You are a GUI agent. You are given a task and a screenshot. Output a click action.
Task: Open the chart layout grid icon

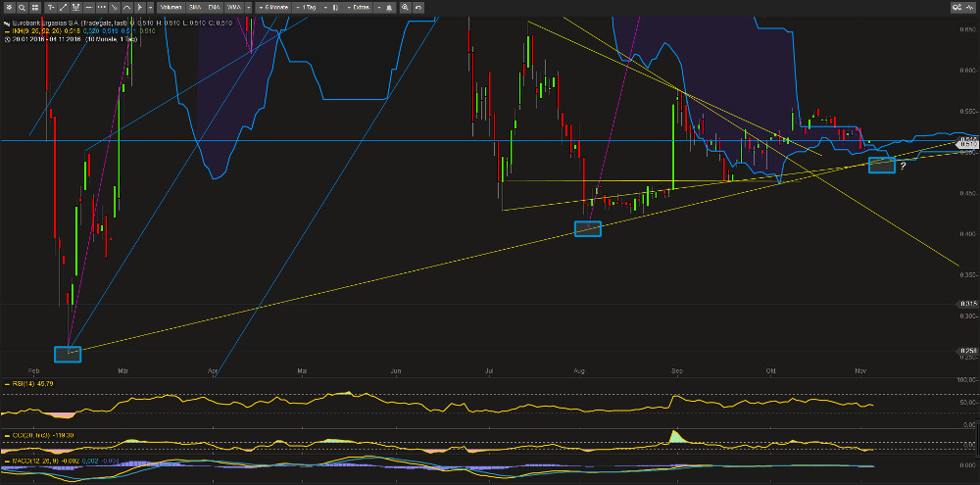click(35, 8)
